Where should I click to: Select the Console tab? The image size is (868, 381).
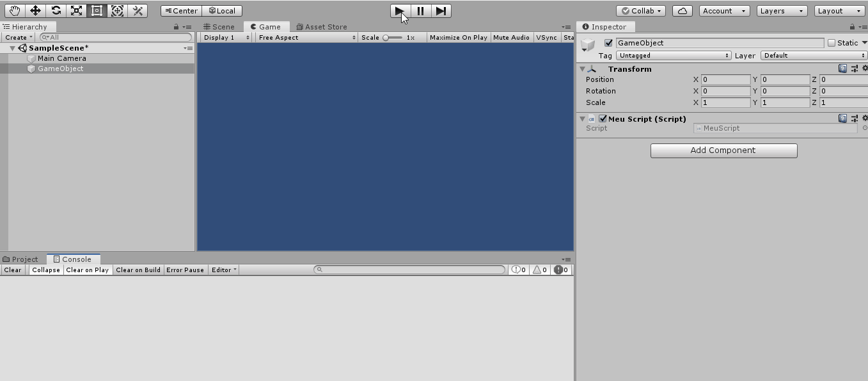[x=72, y=259]
